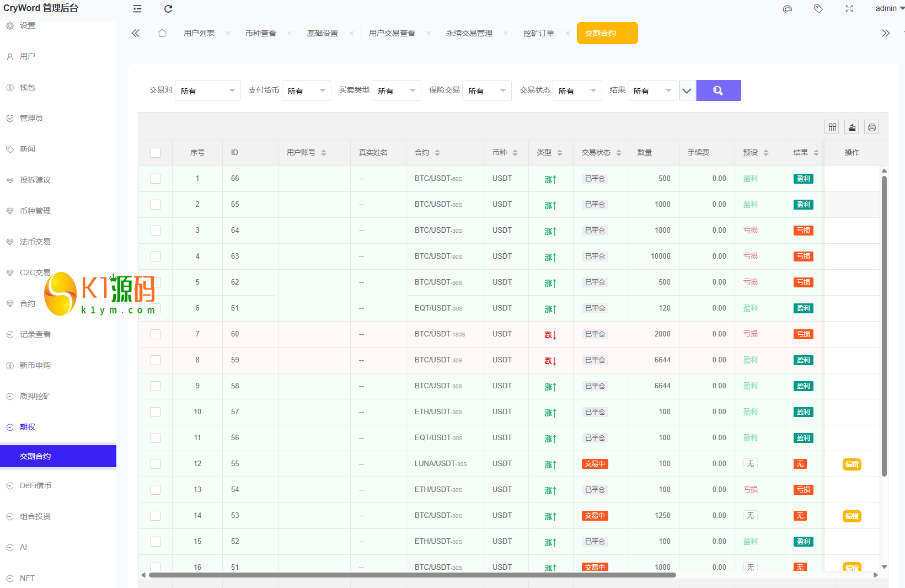The width and height of the screenshot is (905, 588).
Task: Open the 交易对 dropdown
Action: (207, 90)
